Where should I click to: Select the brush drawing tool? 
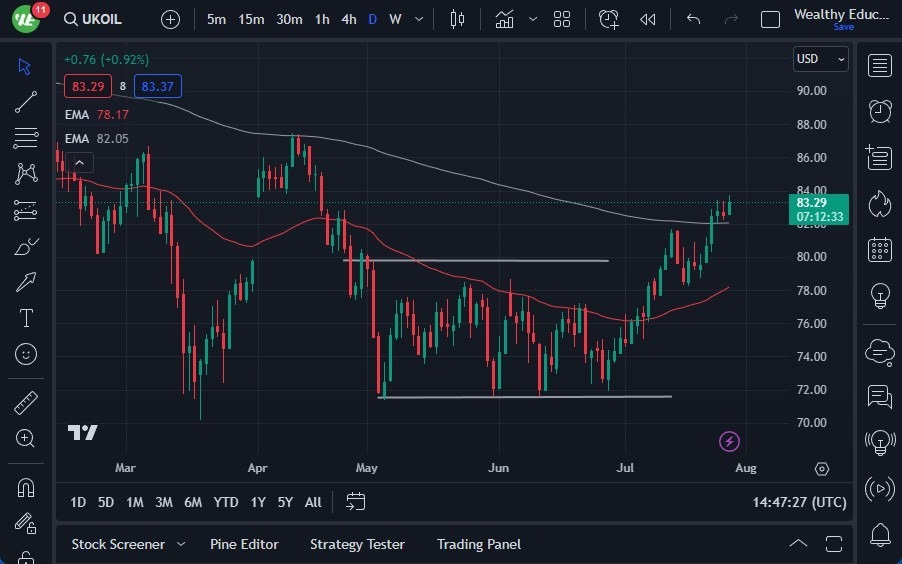pyautogui.click(x=26, y=246)
